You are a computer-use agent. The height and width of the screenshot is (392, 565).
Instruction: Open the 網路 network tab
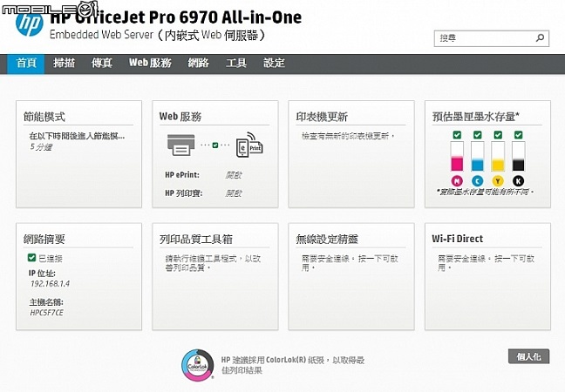pos(198,63)
